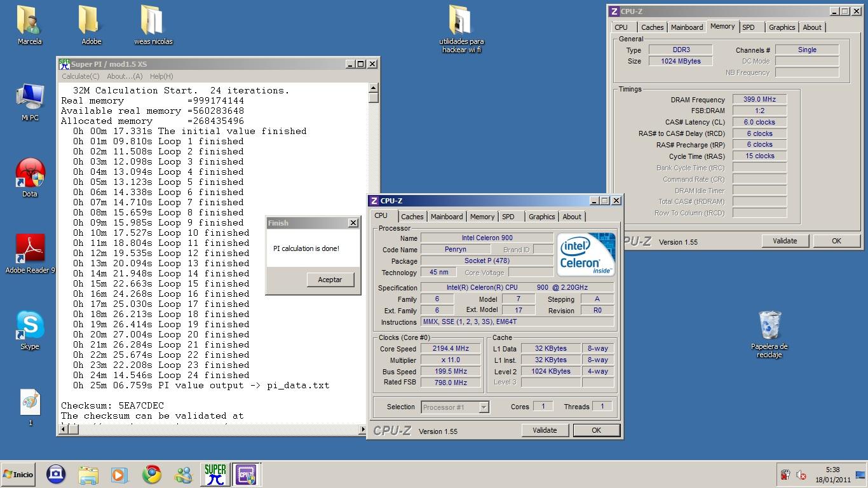Click Validate in the front CPU-Z window
Screen dimensions: 868x488
point(545,430)
